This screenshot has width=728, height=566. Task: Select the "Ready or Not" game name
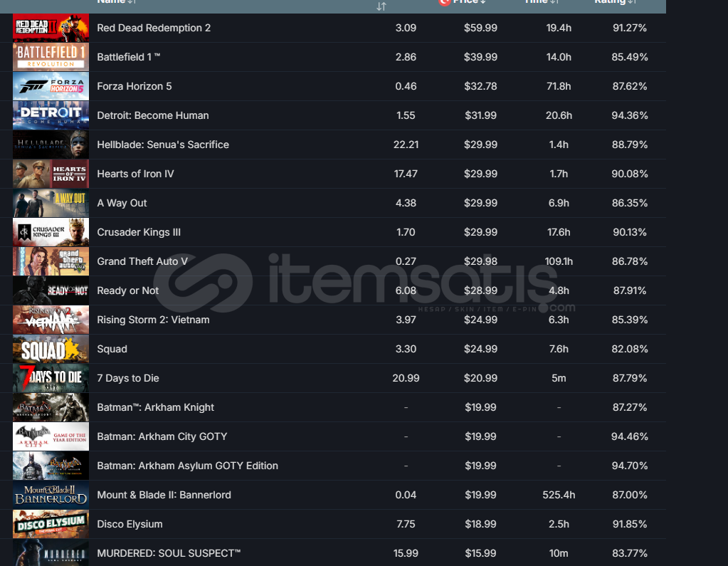(x=127, y=290)
